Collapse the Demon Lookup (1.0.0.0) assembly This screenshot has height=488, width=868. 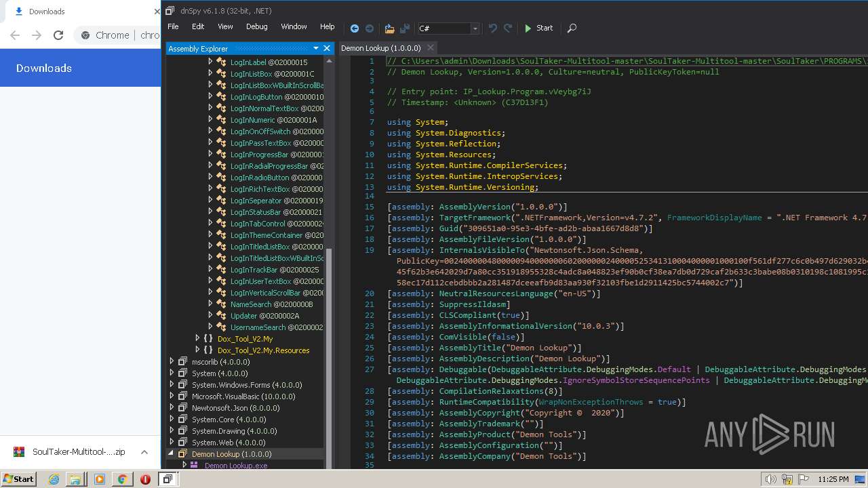click(172, 453)
